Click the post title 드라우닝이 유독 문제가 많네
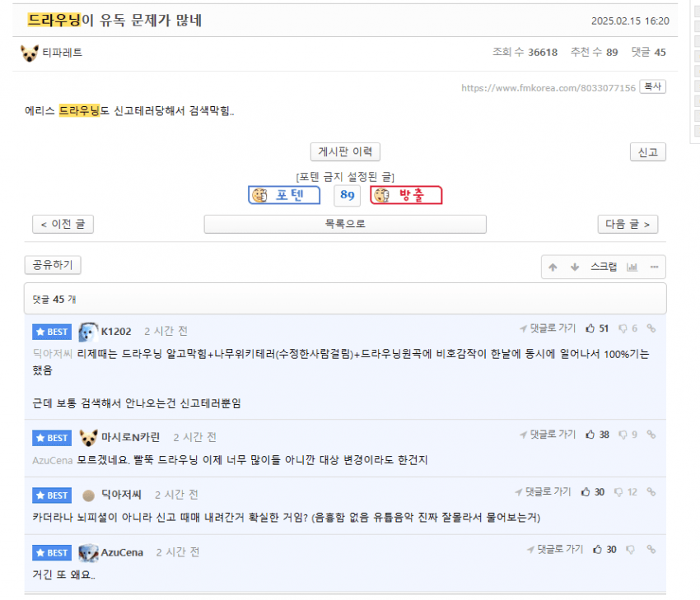The height and width of the screenshot is (600, 700). pos(114,20)
